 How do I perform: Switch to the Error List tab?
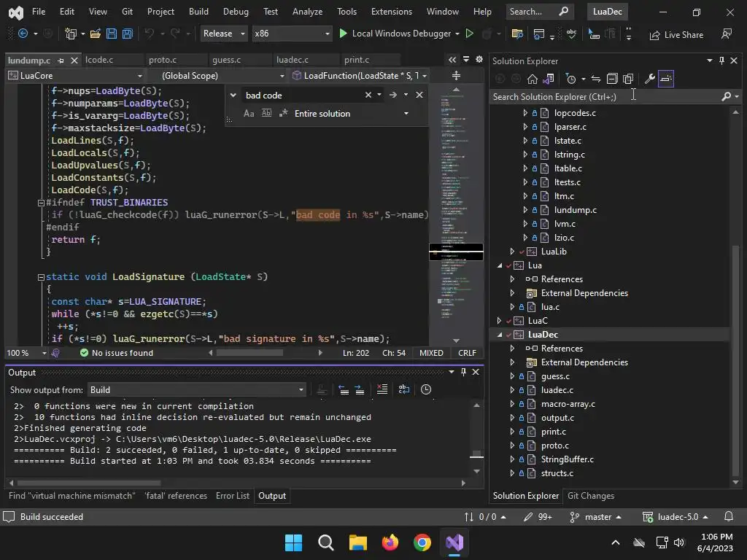click(x=233, y=496)
